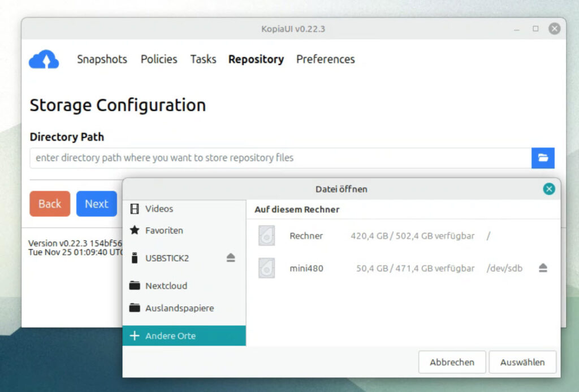Click the Rechner disk icon
The height and width of the screenshot is (392, 579).
pos(266,236)
